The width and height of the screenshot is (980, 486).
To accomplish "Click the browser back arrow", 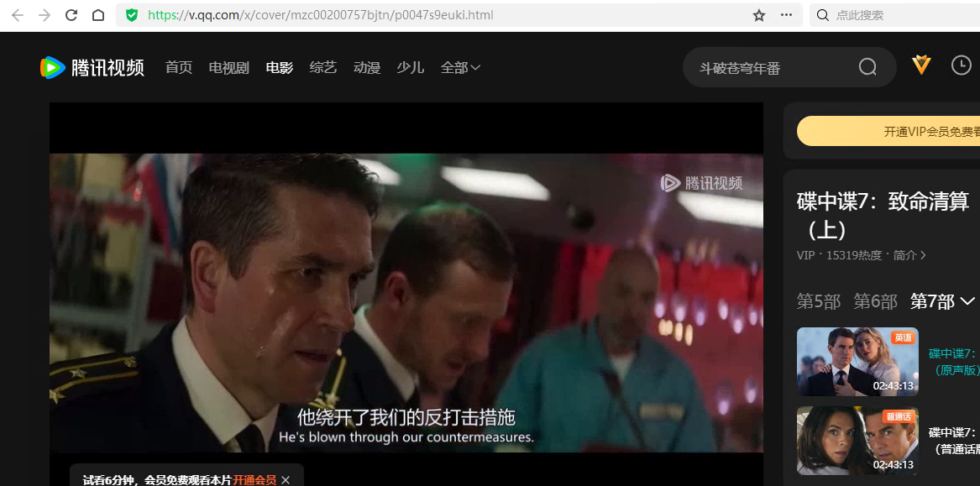I will 18,16.
